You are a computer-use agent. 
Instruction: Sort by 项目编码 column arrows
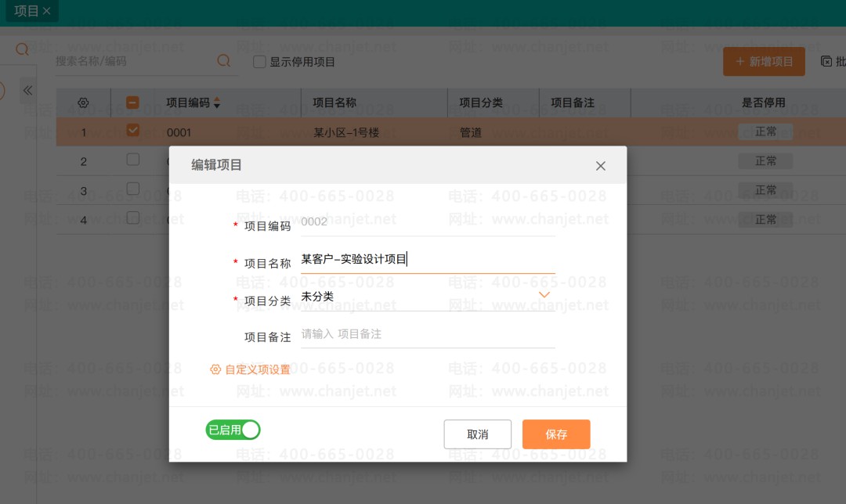click(x=217, y=103)
